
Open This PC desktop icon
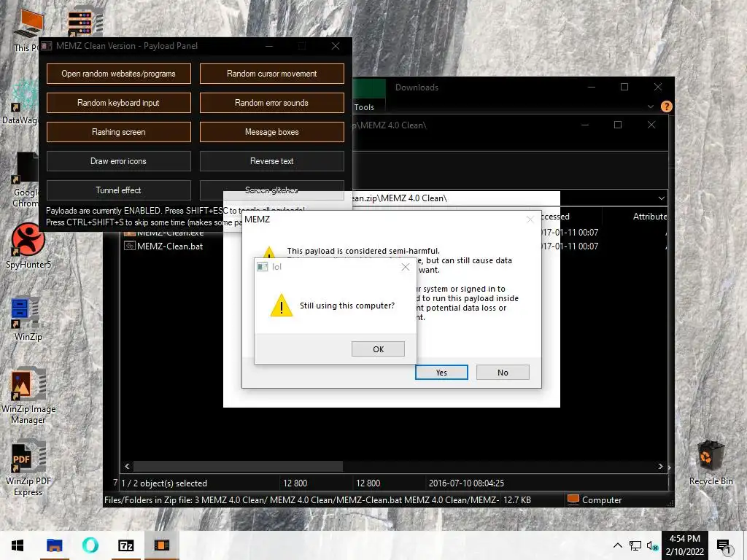pos(27,30)
